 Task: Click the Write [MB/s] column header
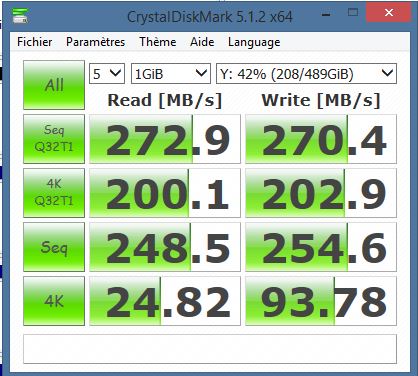(321, 100)
